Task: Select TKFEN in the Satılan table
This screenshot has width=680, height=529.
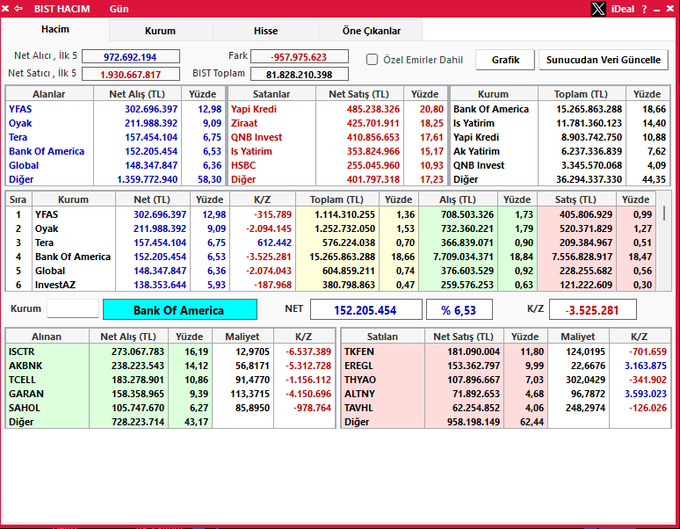Action: (x=359, y=352)
